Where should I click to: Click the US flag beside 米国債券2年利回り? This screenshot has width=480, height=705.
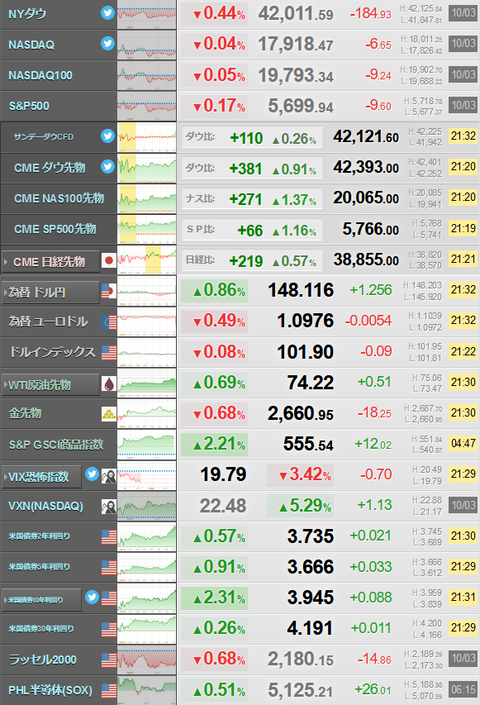click(x=109, y=537)
